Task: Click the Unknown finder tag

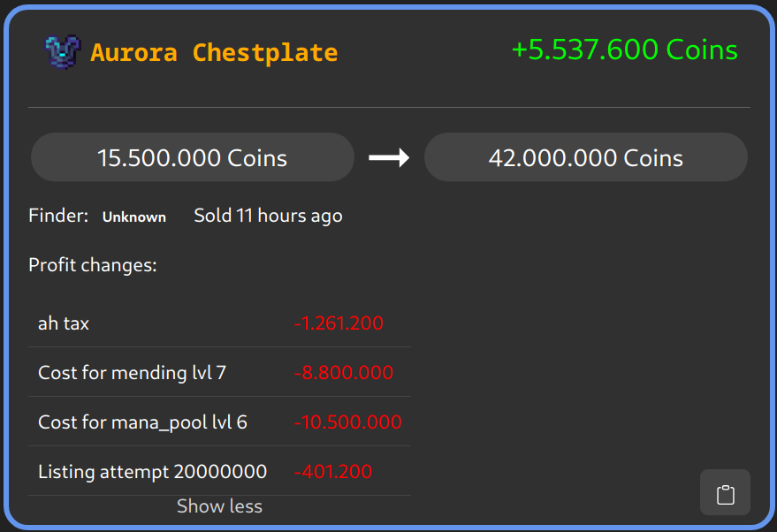Action: [134, 217]
